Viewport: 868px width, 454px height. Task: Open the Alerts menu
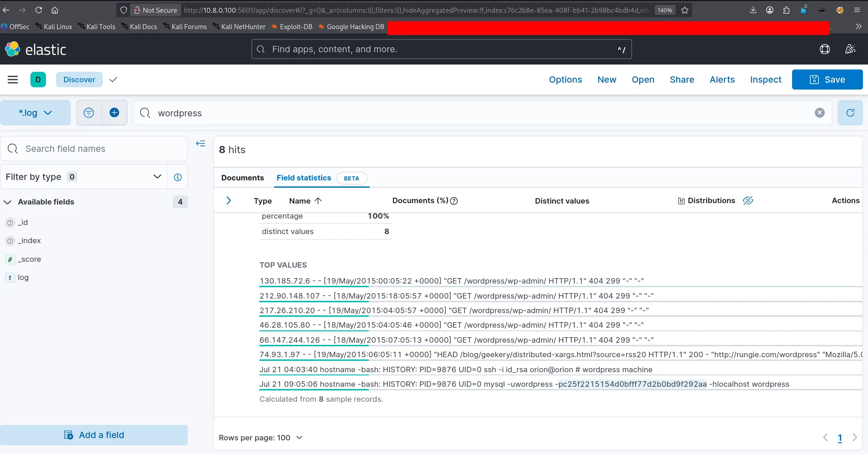(x=722, y=80)
